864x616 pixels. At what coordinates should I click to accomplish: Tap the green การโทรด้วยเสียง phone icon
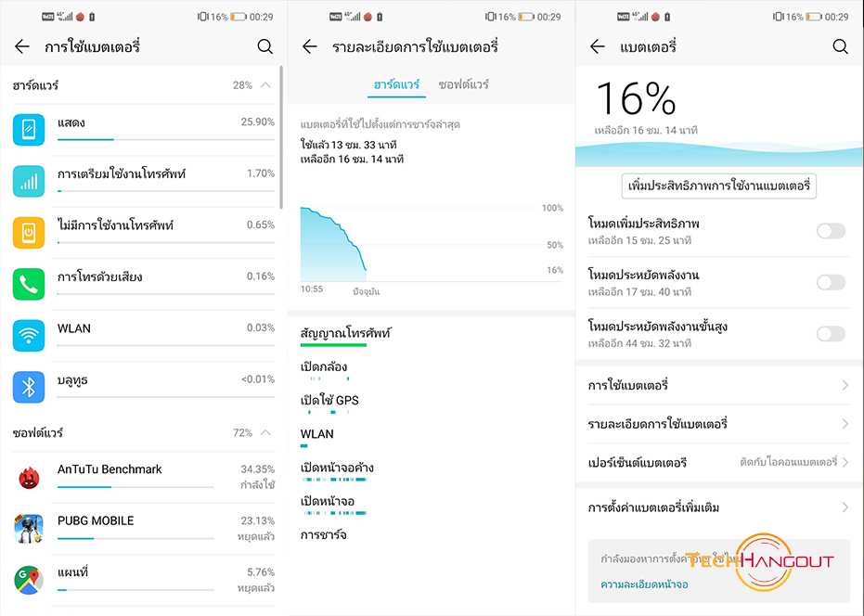tap(29, 284)
